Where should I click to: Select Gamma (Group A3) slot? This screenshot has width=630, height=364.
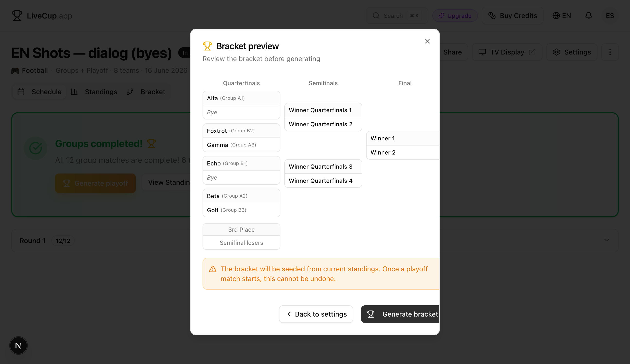(x=241, y=145)
